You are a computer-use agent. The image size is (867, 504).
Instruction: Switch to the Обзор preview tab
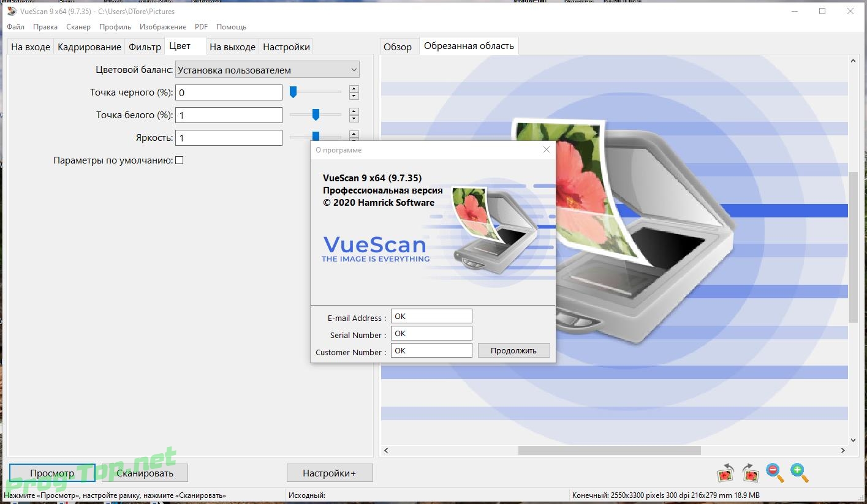(x=398, y=47)
